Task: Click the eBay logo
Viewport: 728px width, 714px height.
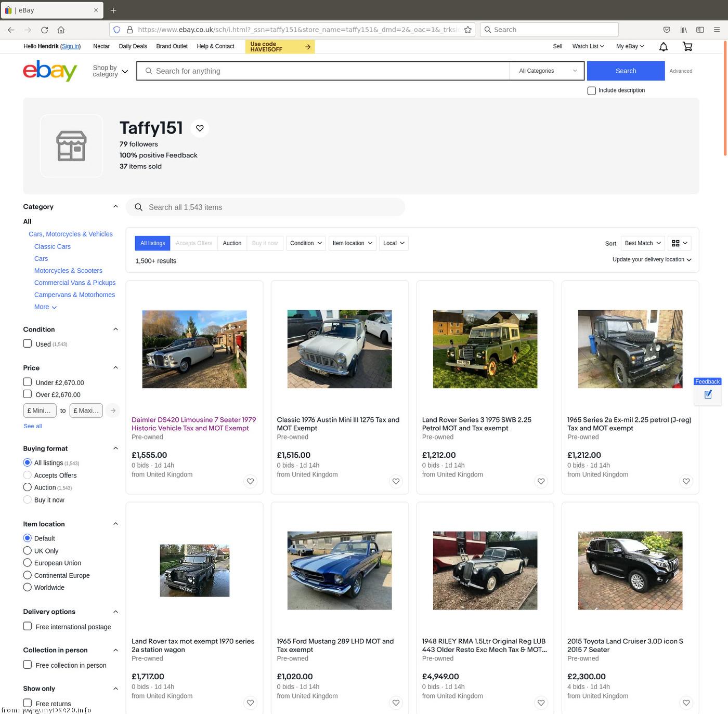Action: click(x=50, y=70)
